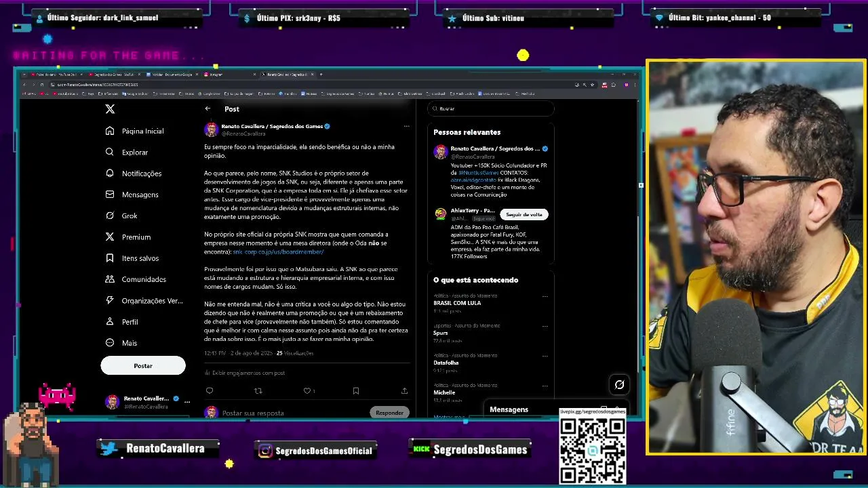
Task: Click the reply comment icon
Action: coord(210,390)
